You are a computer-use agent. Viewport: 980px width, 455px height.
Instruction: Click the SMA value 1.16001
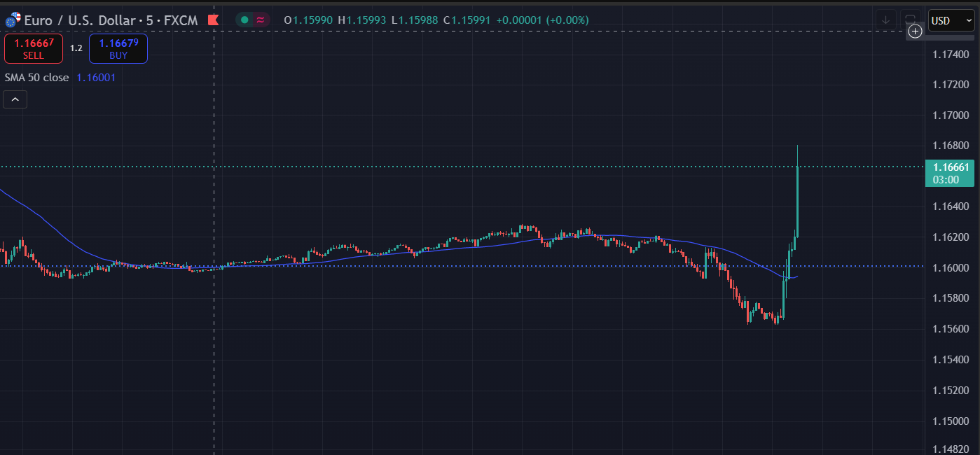point(96,78)
